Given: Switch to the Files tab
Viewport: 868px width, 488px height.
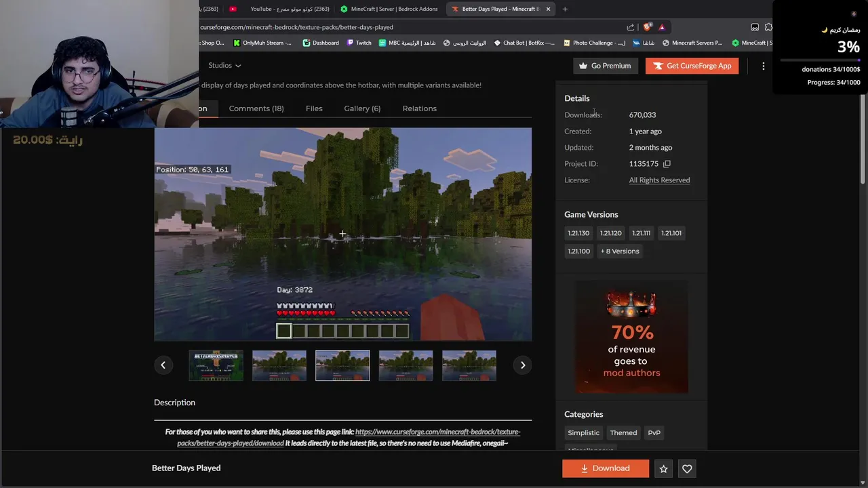Looking at the screenshot, I should (x=314, y=108).
